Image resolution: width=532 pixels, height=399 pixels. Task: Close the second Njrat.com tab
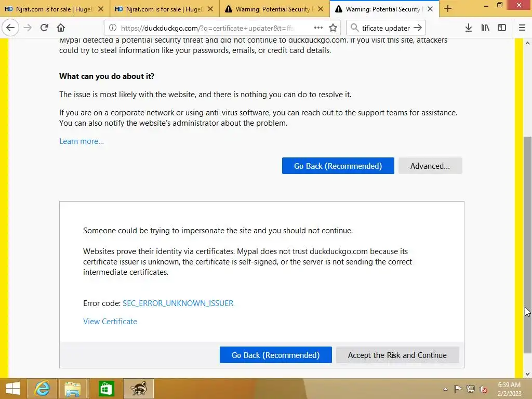[210, 9]
